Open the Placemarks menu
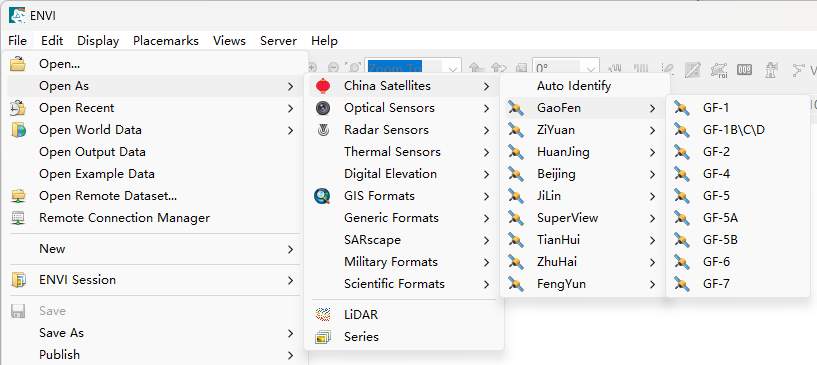The image size is (817, 365). pos(166,41)
